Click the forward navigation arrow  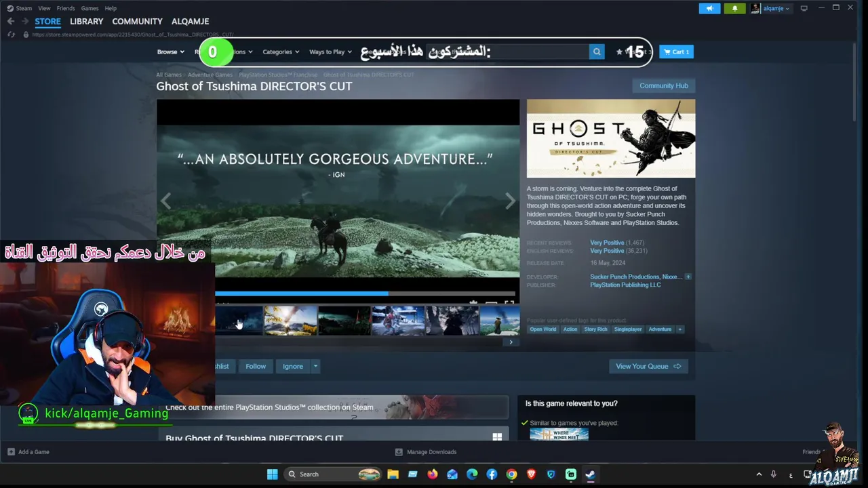25,22
